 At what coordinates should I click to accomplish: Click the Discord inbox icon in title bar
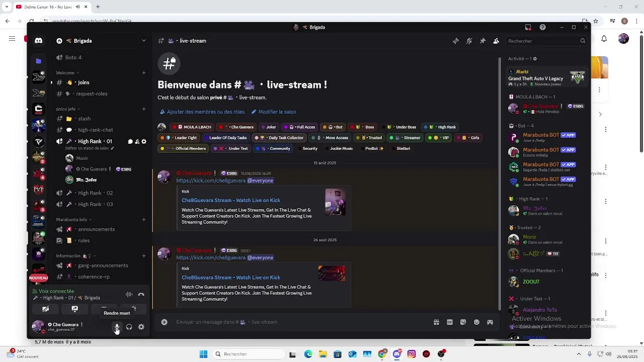click(x=528, y=27)
